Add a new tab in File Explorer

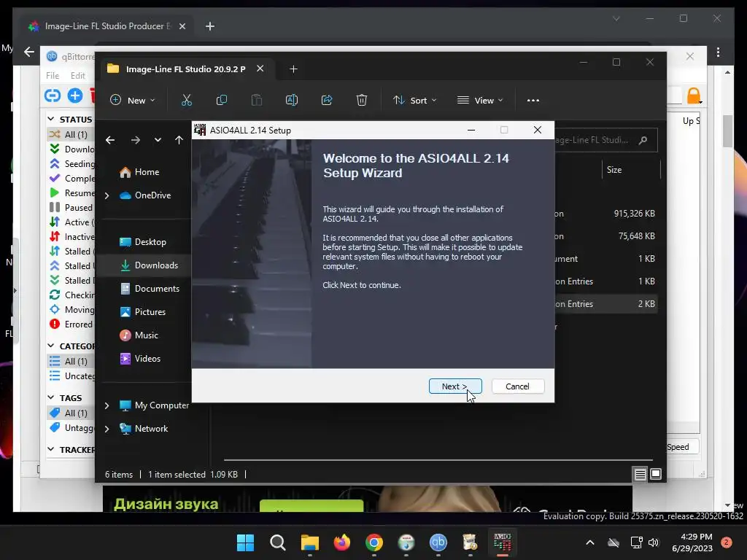(293, 69)
